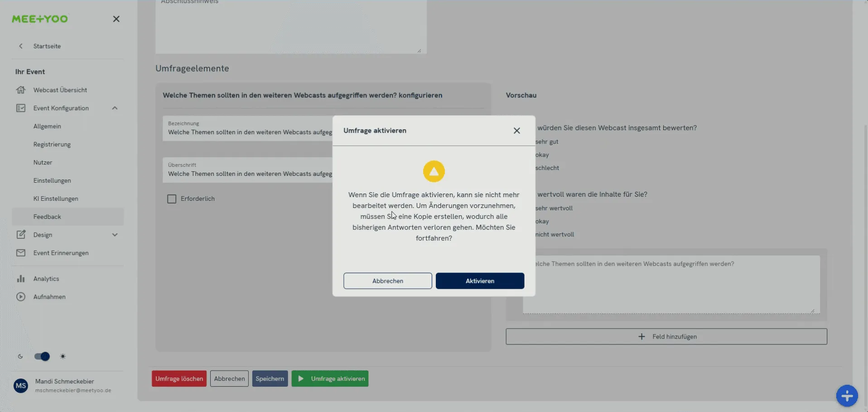The height and width of the screenshot is (412, 868).
Task: Click the Umfrage löschen button
Action: (x=179, y=378)
